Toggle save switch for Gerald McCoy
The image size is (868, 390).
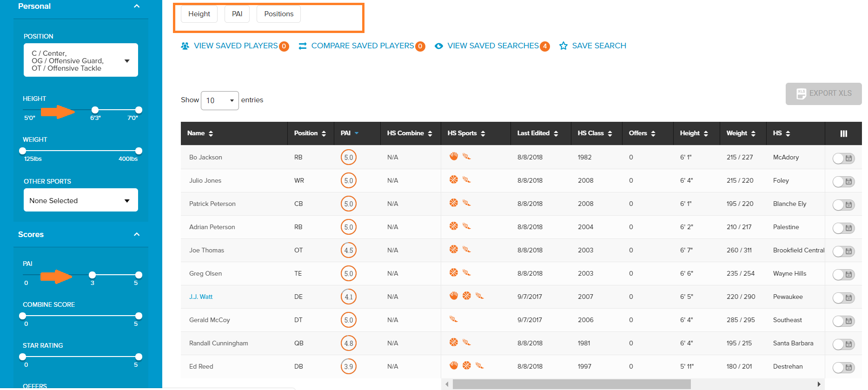pyautogui.click(x=843, y=321)
